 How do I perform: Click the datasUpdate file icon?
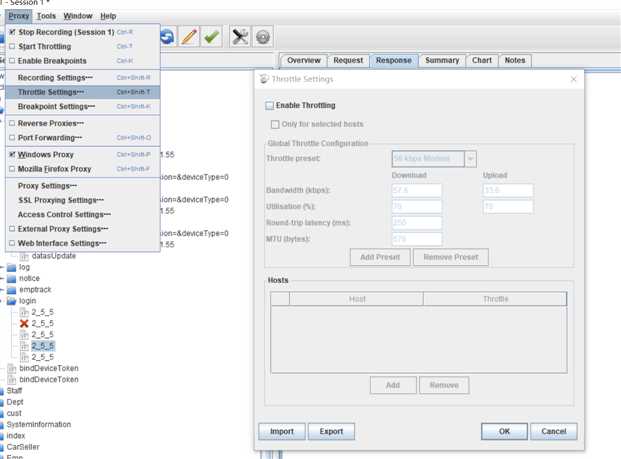[24, 256]
